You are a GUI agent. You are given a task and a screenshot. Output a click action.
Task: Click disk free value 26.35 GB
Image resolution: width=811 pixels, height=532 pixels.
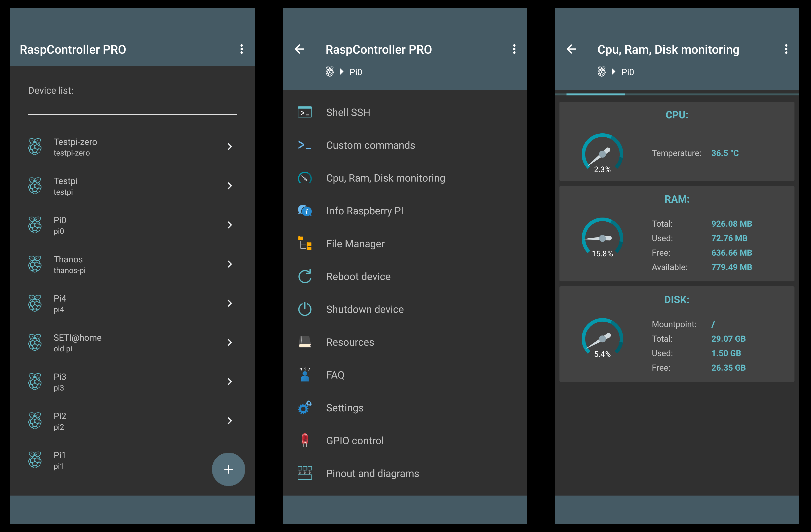729,368
